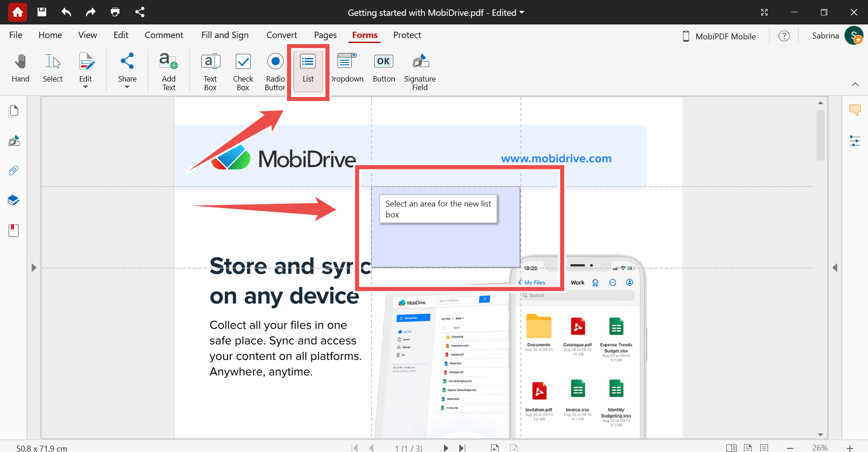This screenshot has height=452, width=868.
Task: Select the Hand tool
Action: click(20, 68)
